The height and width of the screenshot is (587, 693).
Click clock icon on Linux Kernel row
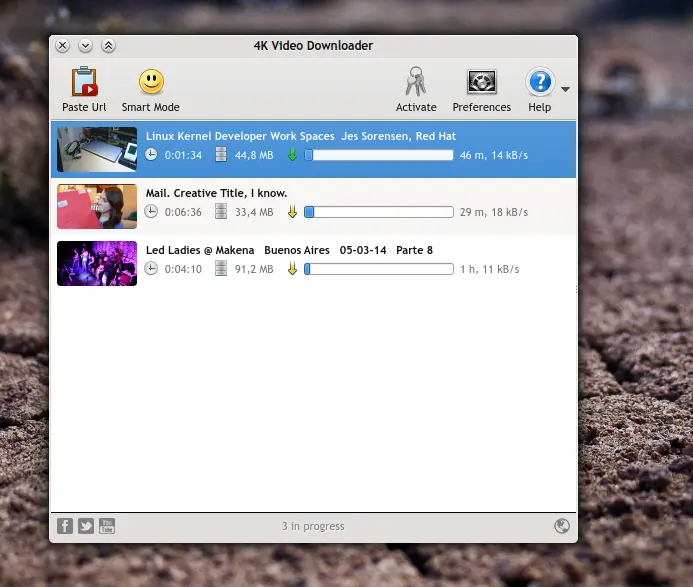pyautogui.click(x=151, y=154)
